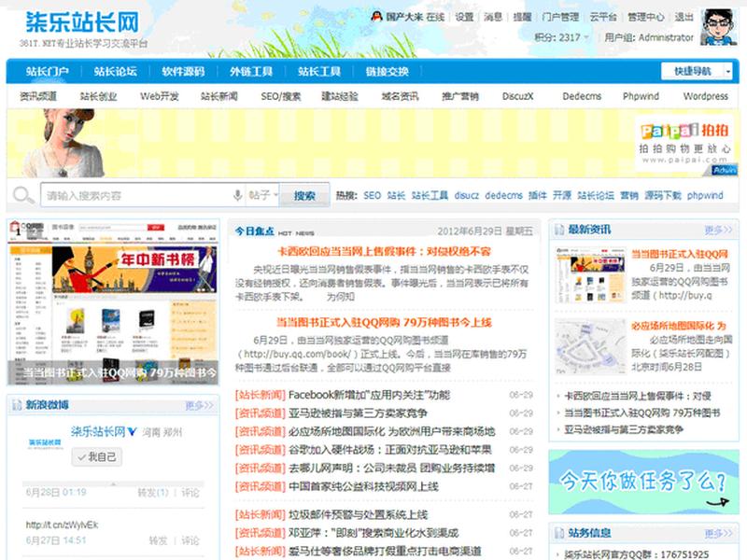Screen dimensions: 747x560
Task: Click the hot search keyword 站长工具
Action: (430, 195)
